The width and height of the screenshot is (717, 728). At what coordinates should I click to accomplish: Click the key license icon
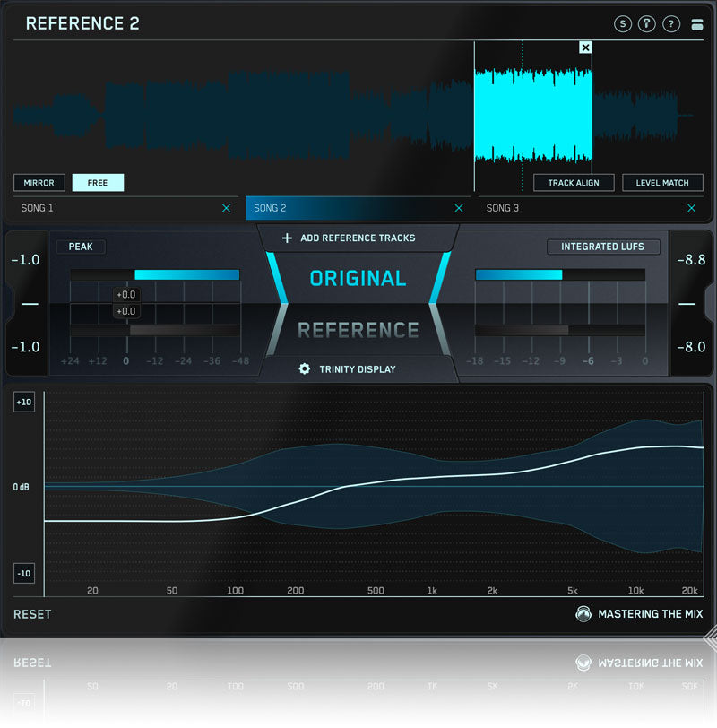[646, 23]
